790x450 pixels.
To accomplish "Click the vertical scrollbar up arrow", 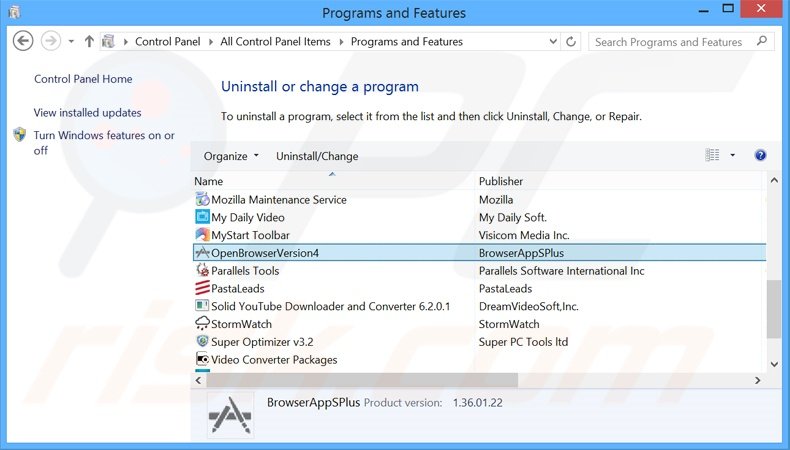I will point(774,180).
